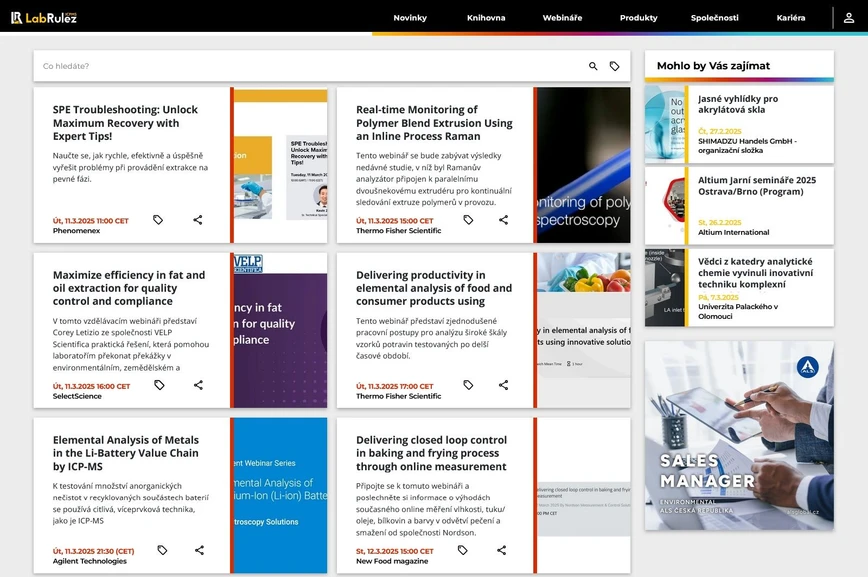Viewport: 868px width, 577px height.
Task: Open the user account icon
Action: [x=849, y=18]
